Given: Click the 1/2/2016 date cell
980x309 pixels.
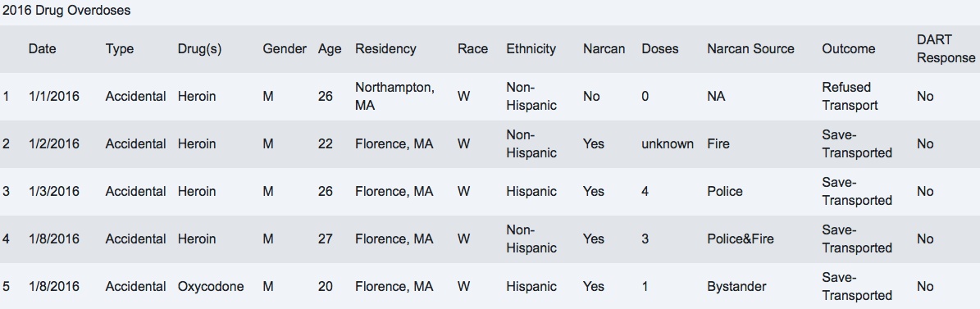Looking at the screenshot, I should [54, 143].
